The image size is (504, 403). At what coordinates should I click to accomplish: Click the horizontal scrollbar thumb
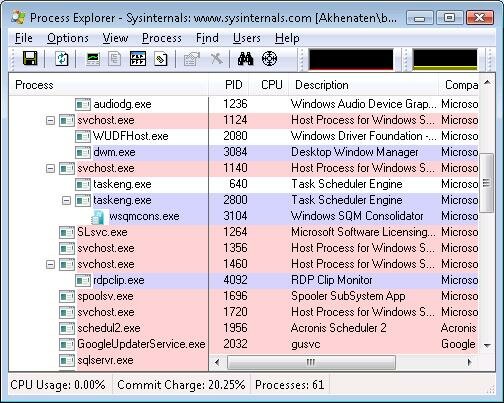[x=311, y=362]
